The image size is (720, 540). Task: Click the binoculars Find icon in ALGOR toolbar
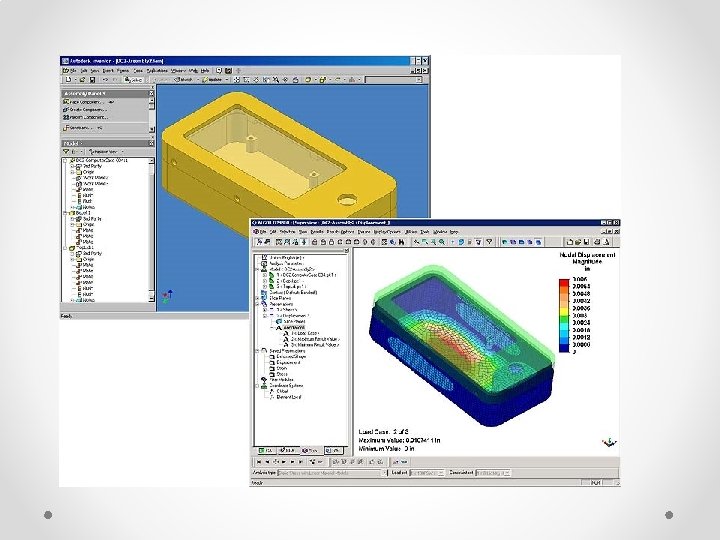(x=402, y=242)
